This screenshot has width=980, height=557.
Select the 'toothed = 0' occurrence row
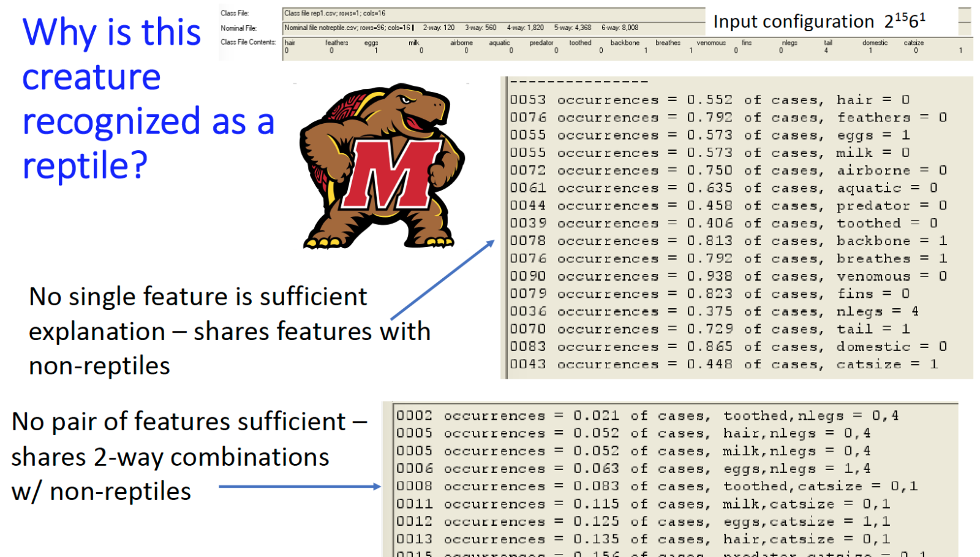point(724,224)
